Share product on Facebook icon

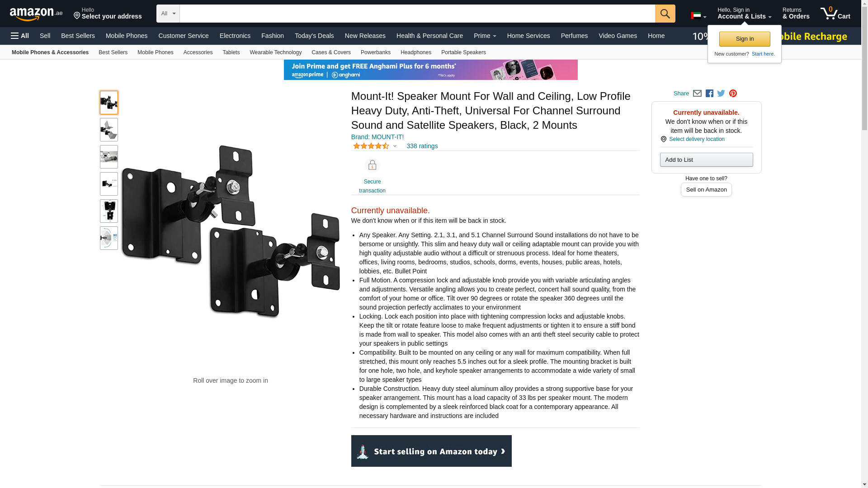pyautogui.click(x=709, y=94)
